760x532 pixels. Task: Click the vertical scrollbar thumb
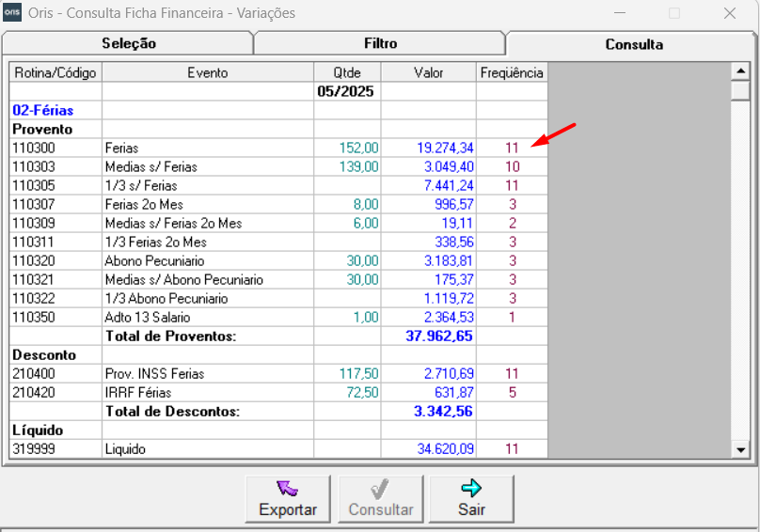click(x=740, y=90)
